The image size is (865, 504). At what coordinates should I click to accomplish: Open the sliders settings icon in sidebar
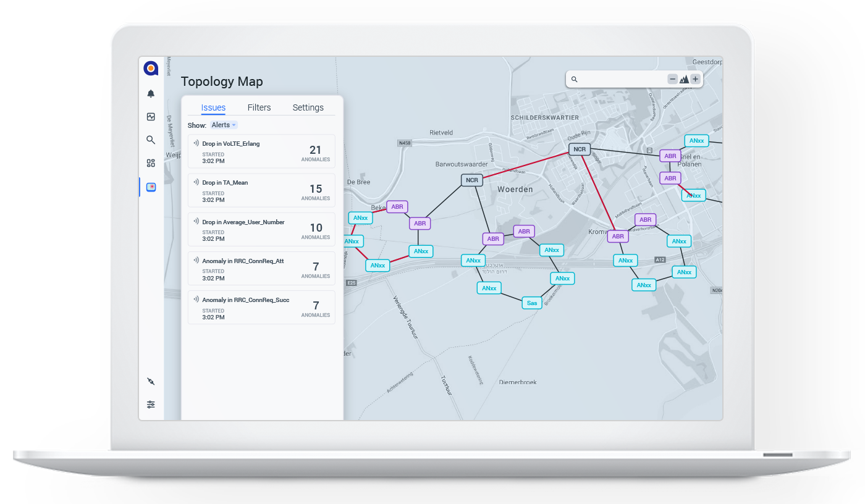(151, 405)
